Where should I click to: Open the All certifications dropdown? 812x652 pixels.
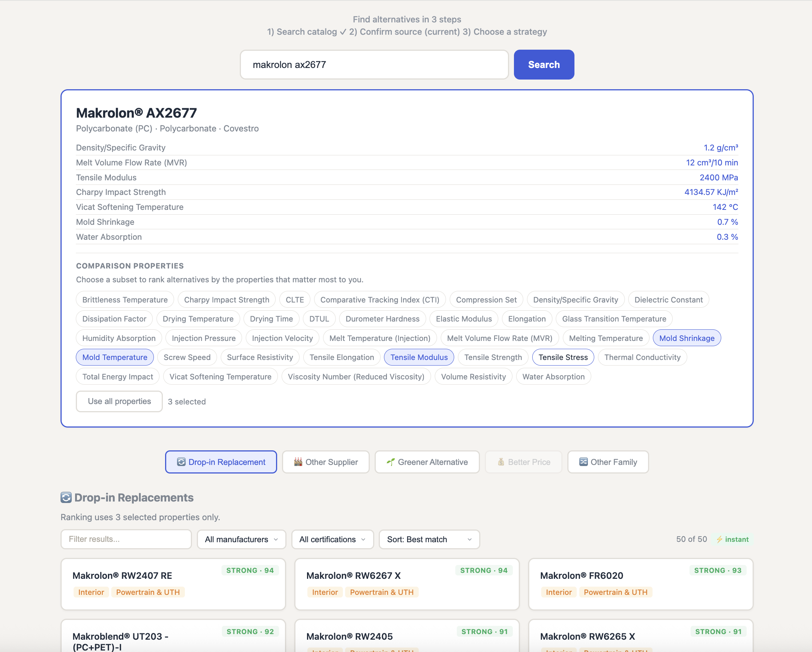coord(332,540)
